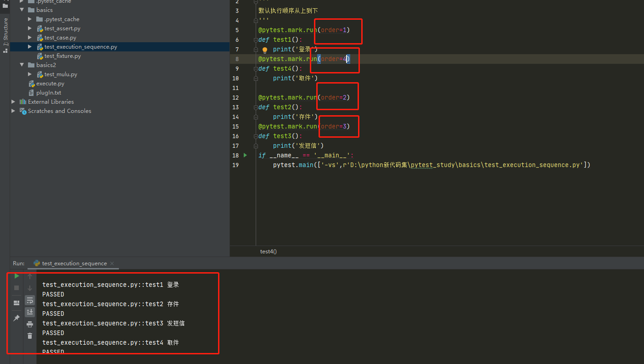Expand Scratches and Consoles node arrow
Image resolution: width=644 pixels, height=364 pixels.
point(13,111)
